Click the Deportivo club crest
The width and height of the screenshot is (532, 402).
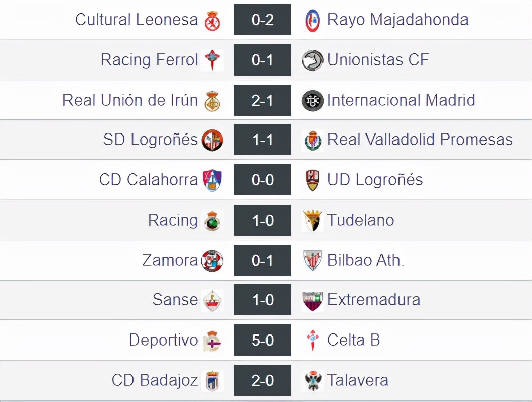pyautogui.click(x=212, y=341)
